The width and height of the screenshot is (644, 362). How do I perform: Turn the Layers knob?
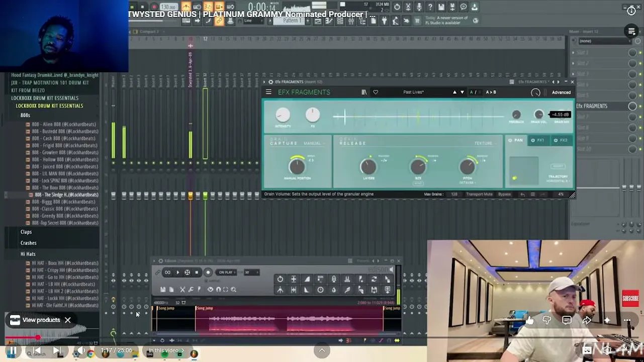click(x=369, y=166)
